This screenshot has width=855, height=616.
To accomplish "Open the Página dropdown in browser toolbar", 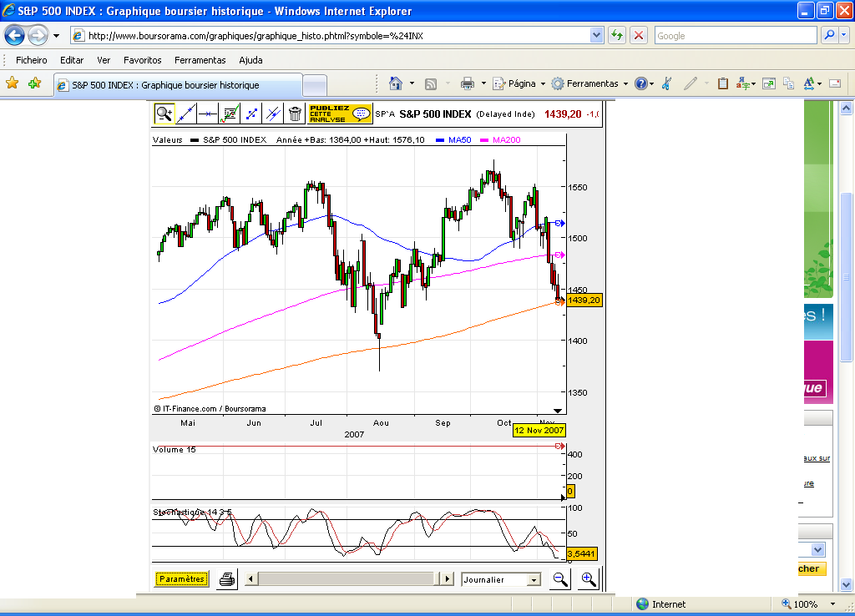I will tap(523, 83).
